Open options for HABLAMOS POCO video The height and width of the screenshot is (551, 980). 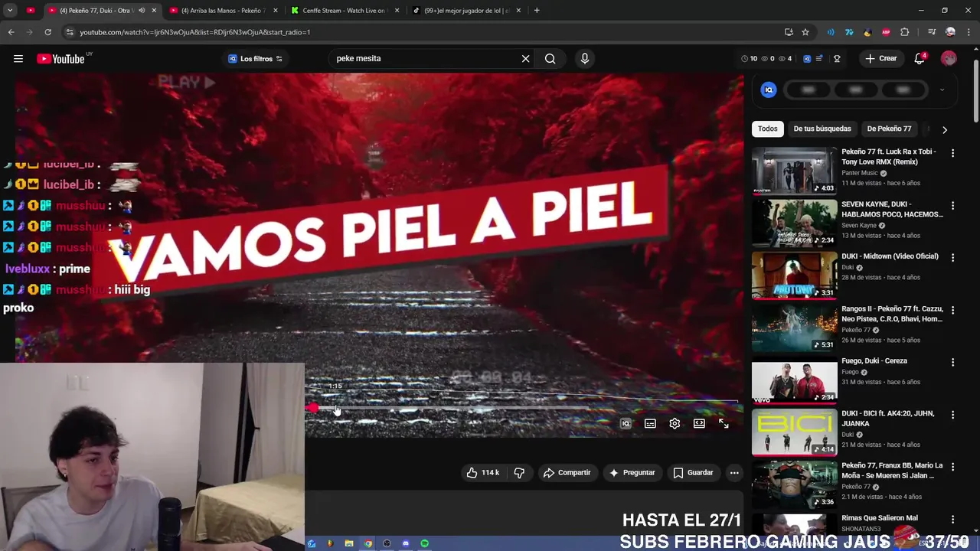tap(952, 206)
